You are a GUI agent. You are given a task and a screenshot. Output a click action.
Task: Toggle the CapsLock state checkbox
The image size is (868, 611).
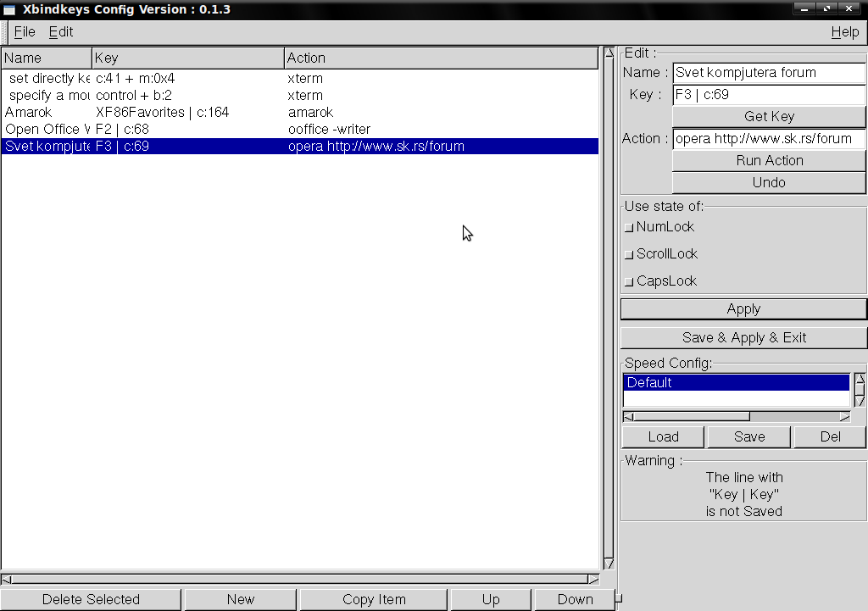(x=628, y=281)
